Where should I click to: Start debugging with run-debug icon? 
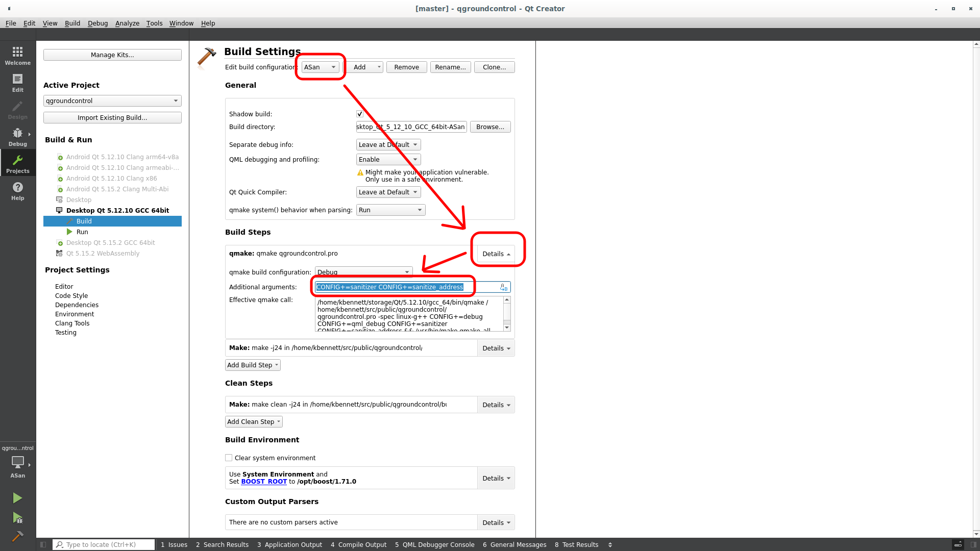[17, 518]
